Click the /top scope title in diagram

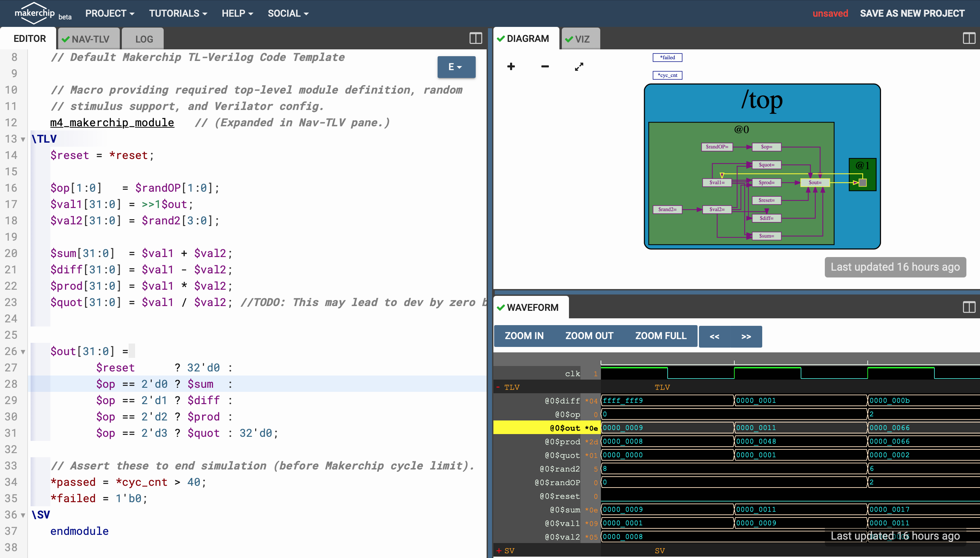762,101
